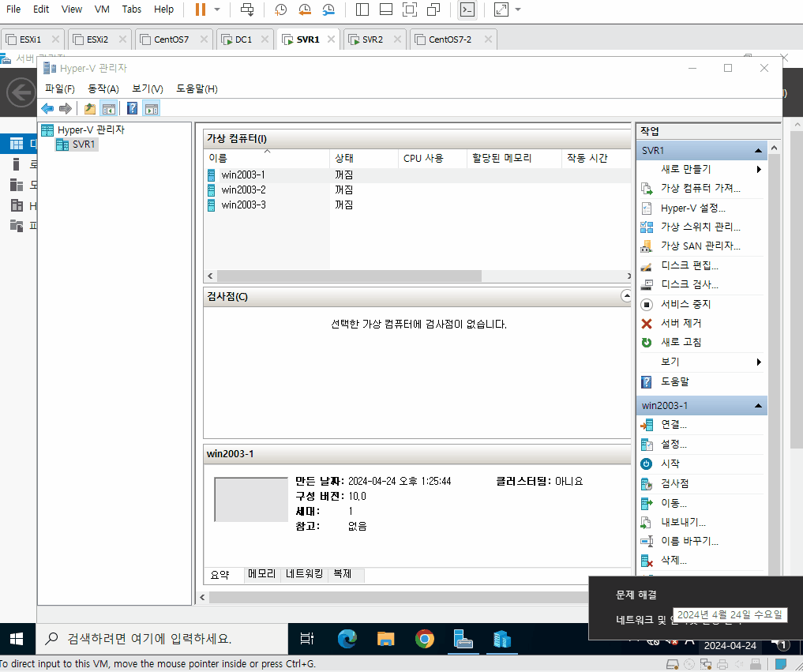Click the Back arrow in Hyper-V toolbar
The width and height of the screenshot is (803, 672).
pyautogui.click(x=47, y=109)
